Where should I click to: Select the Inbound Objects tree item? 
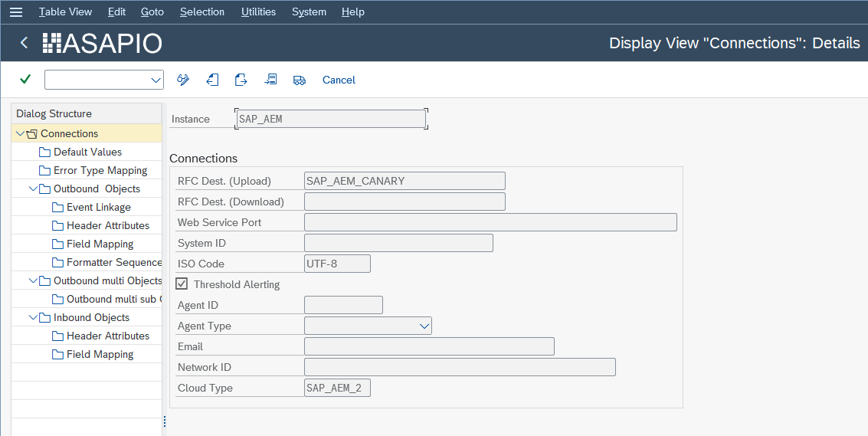[x=91, y=317]
